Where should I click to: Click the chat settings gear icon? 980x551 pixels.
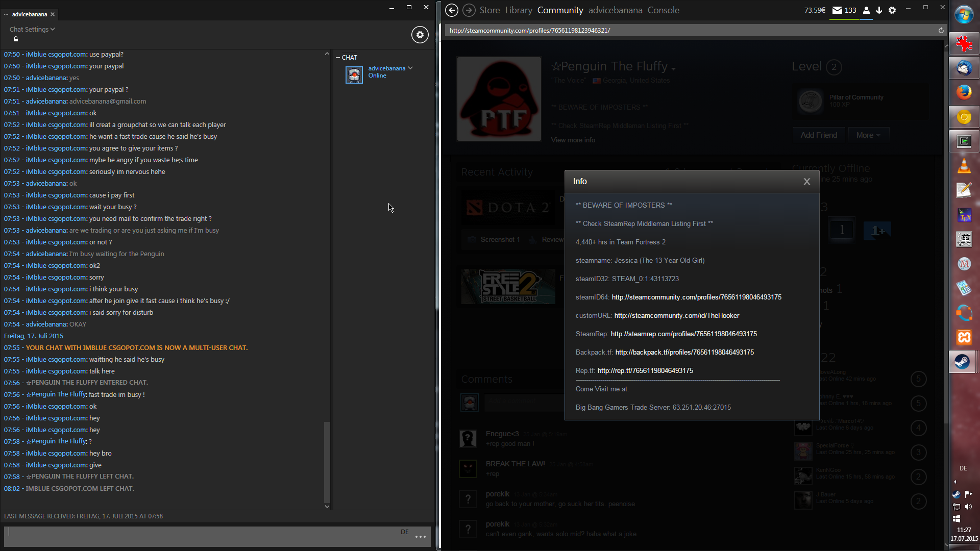point(420,35)
